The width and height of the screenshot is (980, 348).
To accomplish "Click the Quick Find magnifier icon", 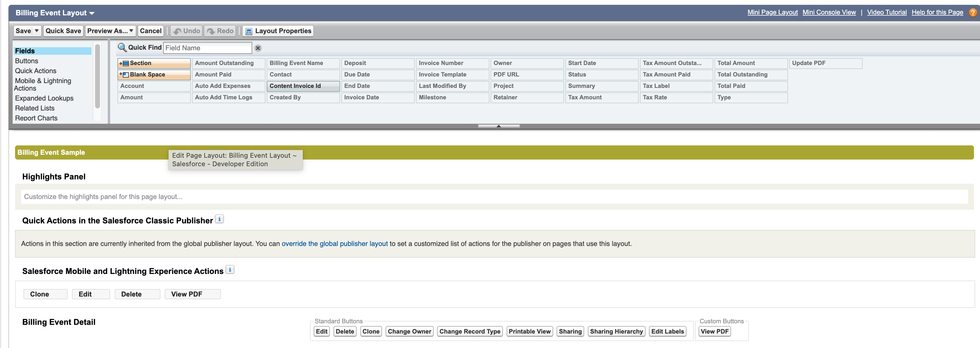I will pyautogui.click(x=122, y=48).
